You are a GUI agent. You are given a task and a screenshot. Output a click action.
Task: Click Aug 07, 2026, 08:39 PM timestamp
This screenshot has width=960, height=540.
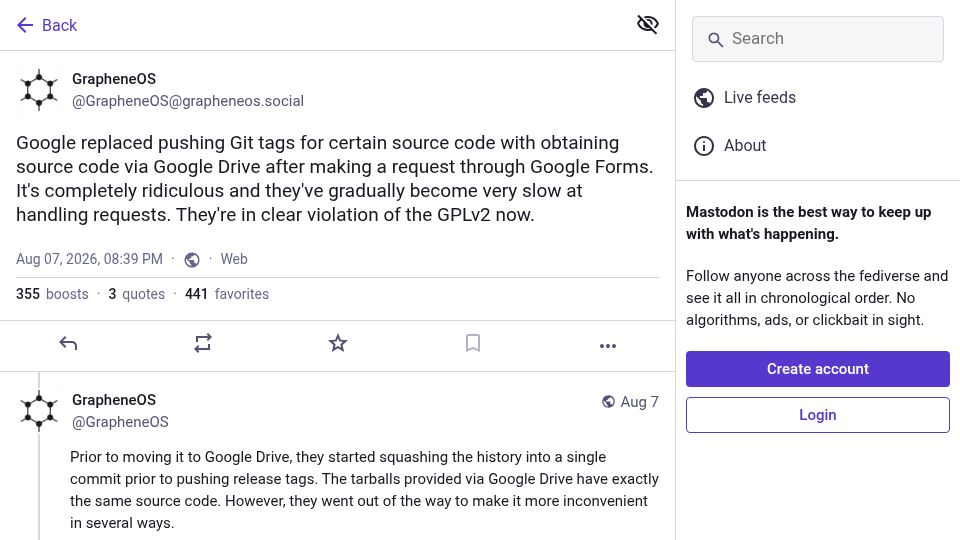pos(89,259)
